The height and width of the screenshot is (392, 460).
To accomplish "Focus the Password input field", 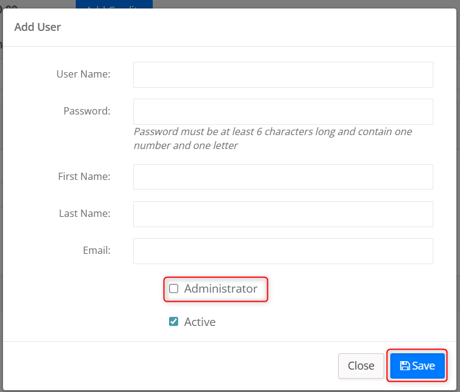I will pyautogui.click(x=283, y=112).
